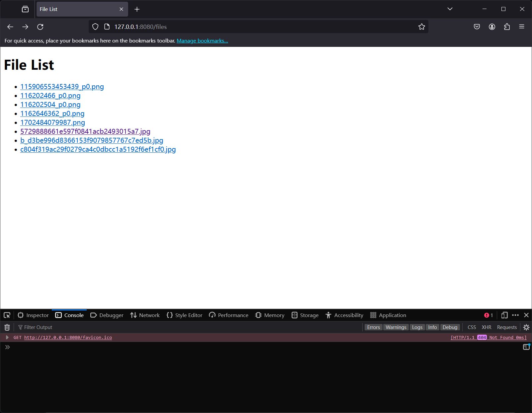This screenshot has width=532, height=413.
Task: Open the Firefox account icon
Action: pyautogui.click(x=492, y=27)
